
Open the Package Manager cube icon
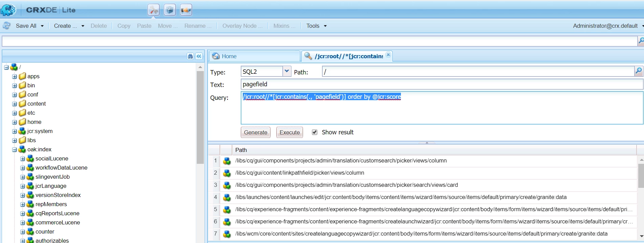click(x=170, y=10)
